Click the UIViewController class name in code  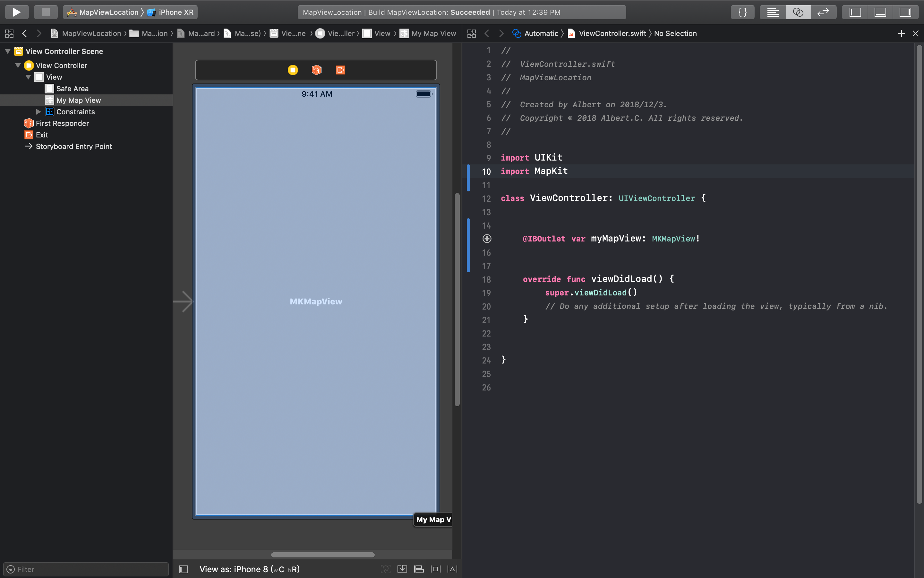656,198
